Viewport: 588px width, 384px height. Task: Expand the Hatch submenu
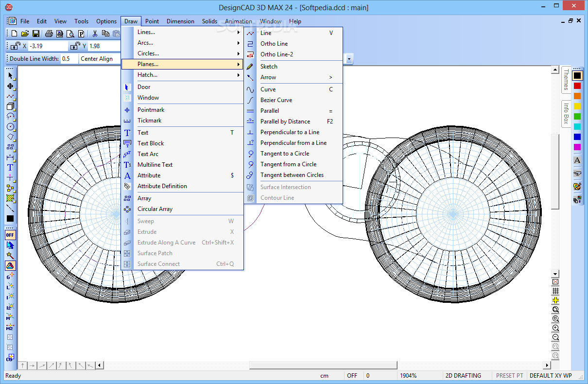click(182, 75)
